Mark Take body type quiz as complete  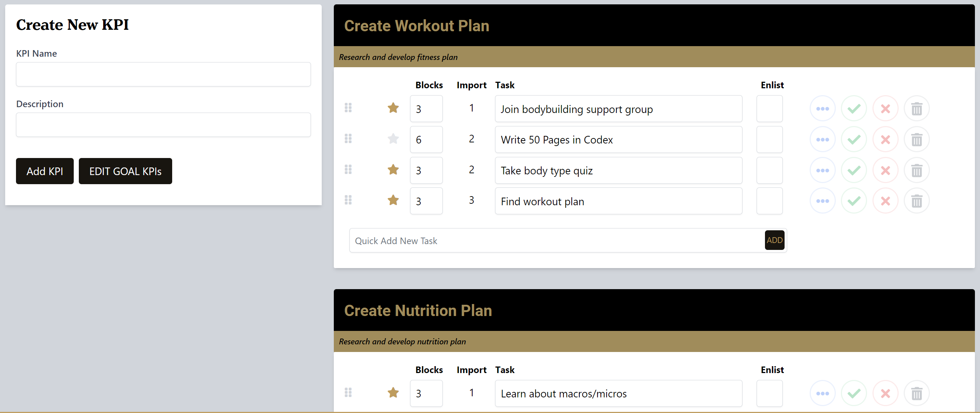tap(853, 170)
